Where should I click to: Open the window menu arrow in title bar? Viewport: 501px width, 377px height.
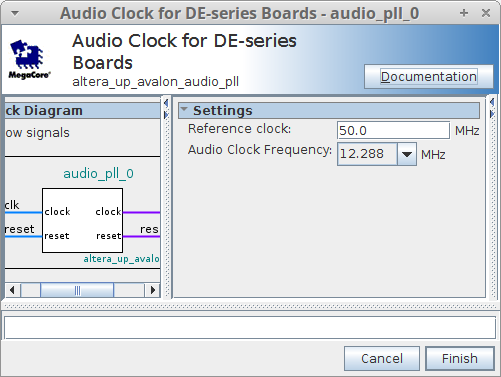15,13
